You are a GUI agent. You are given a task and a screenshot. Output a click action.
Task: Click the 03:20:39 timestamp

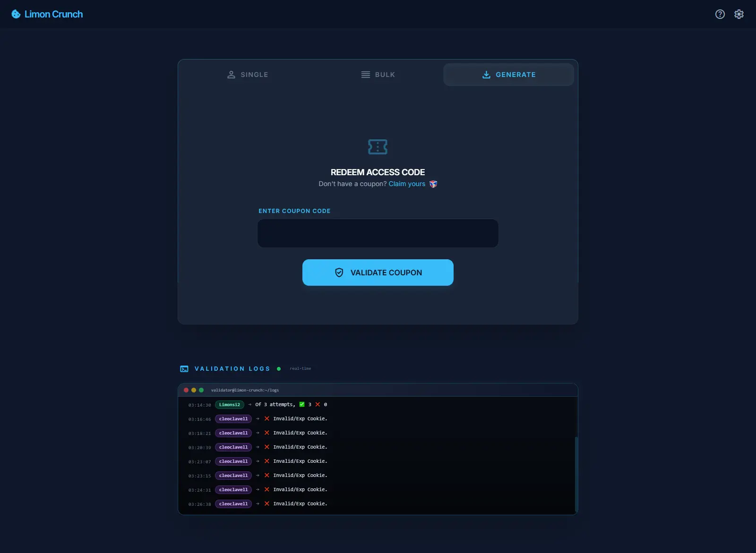[200, 448]
